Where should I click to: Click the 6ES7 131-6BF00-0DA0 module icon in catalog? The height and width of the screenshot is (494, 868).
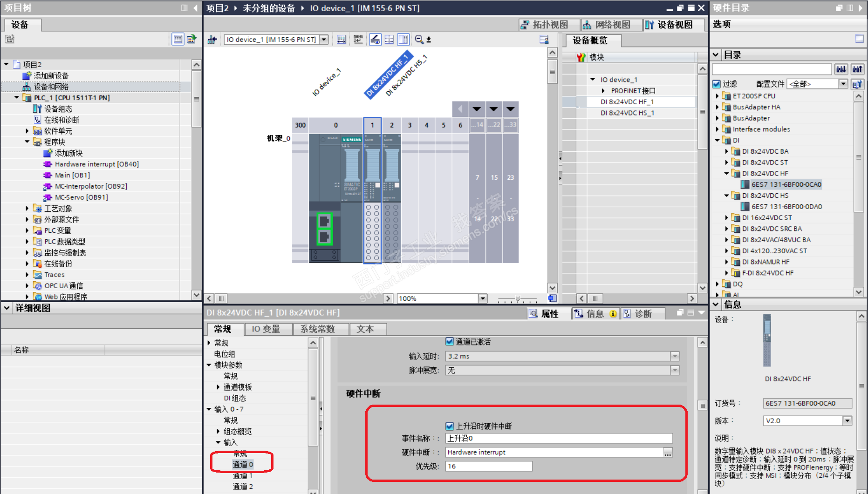(x=745, y=207)
